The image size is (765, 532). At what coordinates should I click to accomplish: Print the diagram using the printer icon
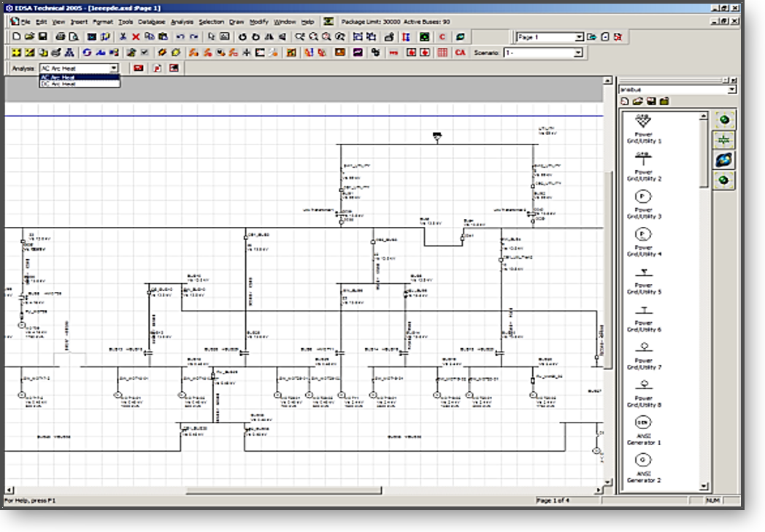point(61,36)
